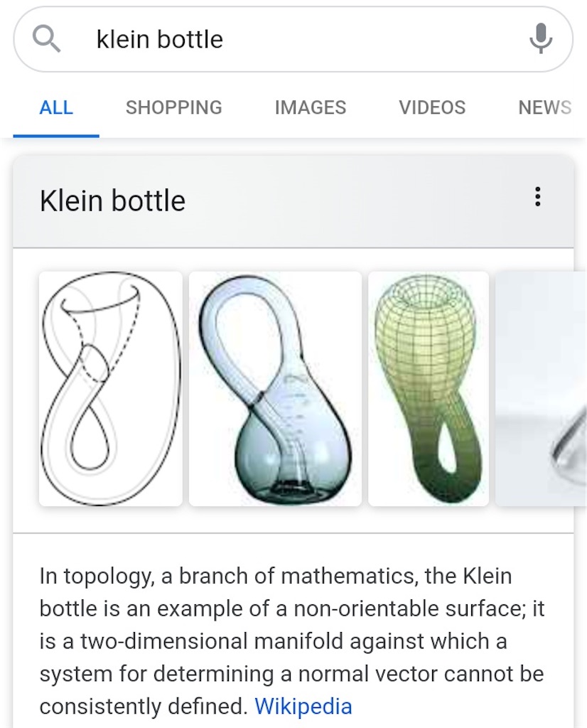Open the line-drawing Klein bottle thumbnail
Image resolution: width=587 pixels, height=728 pixels.
[x=111, y=389]
